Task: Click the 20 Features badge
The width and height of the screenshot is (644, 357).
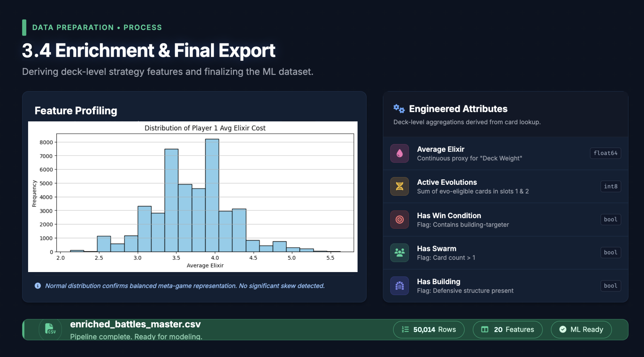Action: [x=508, y=329]
